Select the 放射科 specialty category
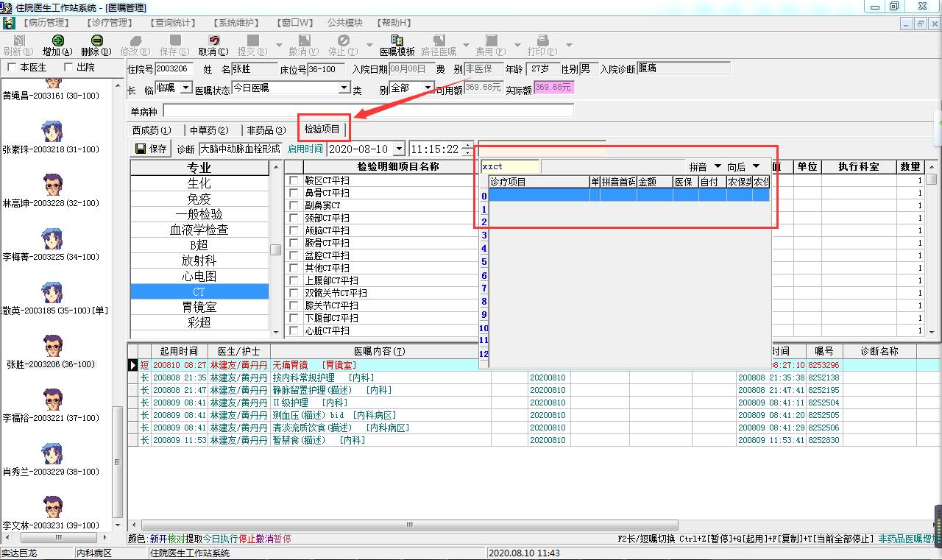This screenshot has height=560, width=942. [x=199, y=260]
